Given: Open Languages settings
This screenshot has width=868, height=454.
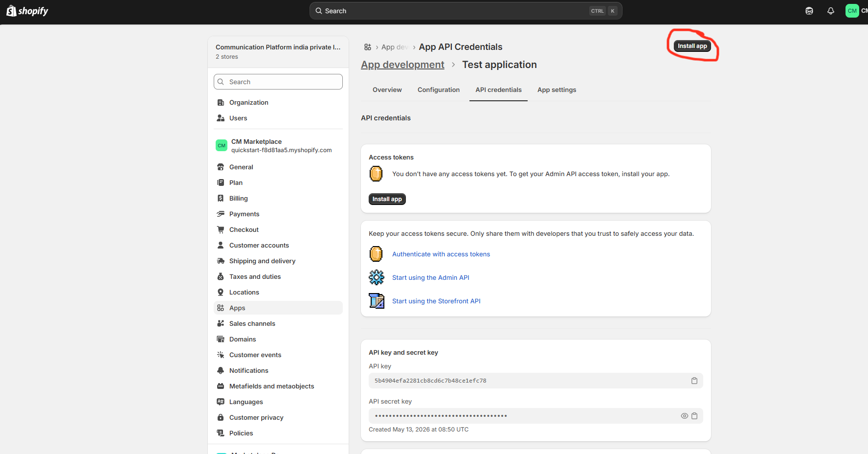Looking at the screenshot, I should (278, 402).
